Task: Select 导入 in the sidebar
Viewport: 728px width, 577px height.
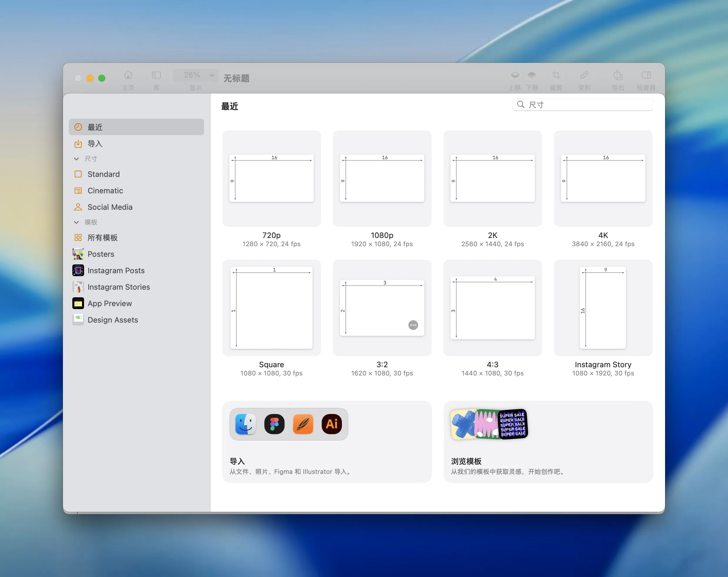Action: tap(136, 144)
